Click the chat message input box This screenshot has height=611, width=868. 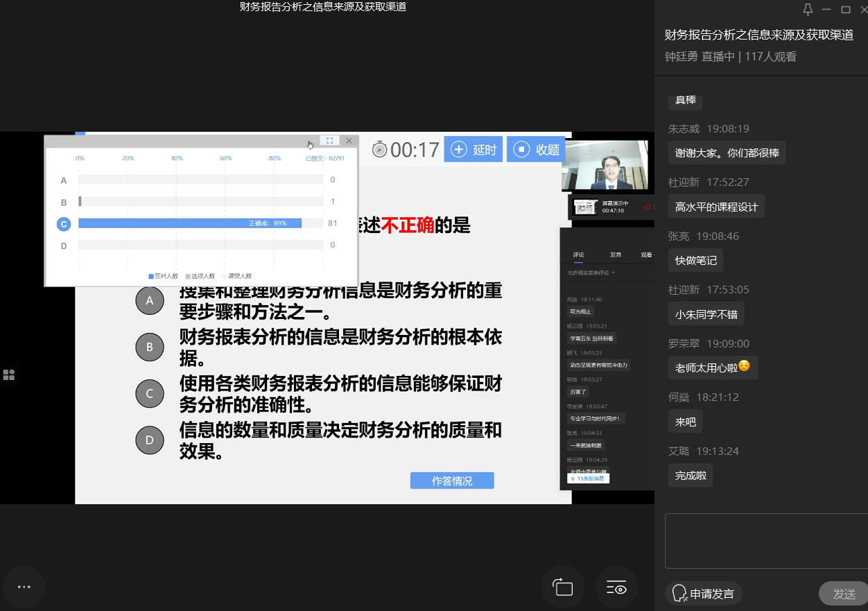pyautogui.click(x=766, y=541)
